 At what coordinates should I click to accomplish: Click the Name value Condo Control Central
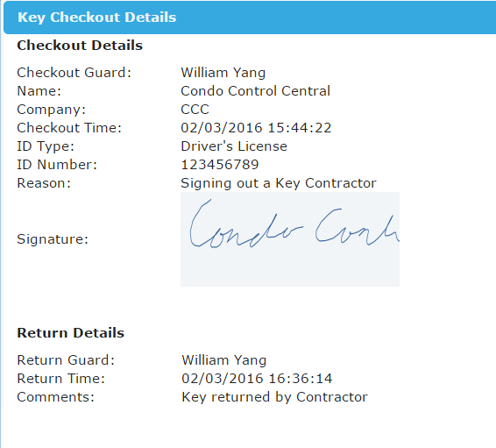[256, 91]
